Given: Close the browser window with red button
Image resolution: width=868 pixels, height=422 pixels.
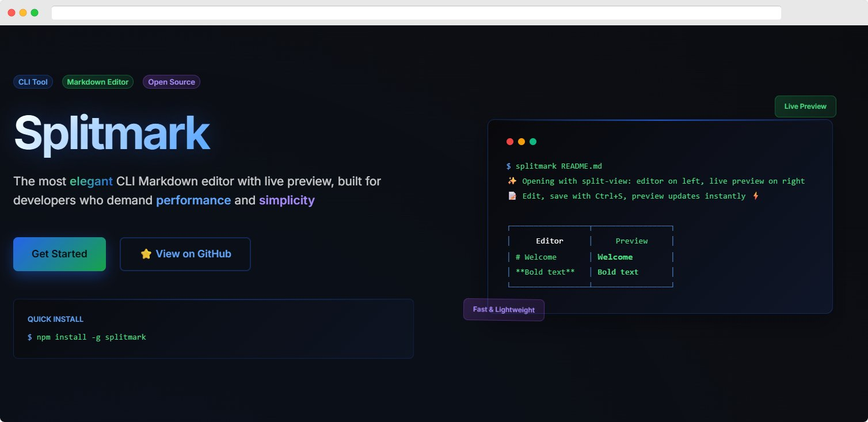Looking at the screenshot, I should [12, 13].
